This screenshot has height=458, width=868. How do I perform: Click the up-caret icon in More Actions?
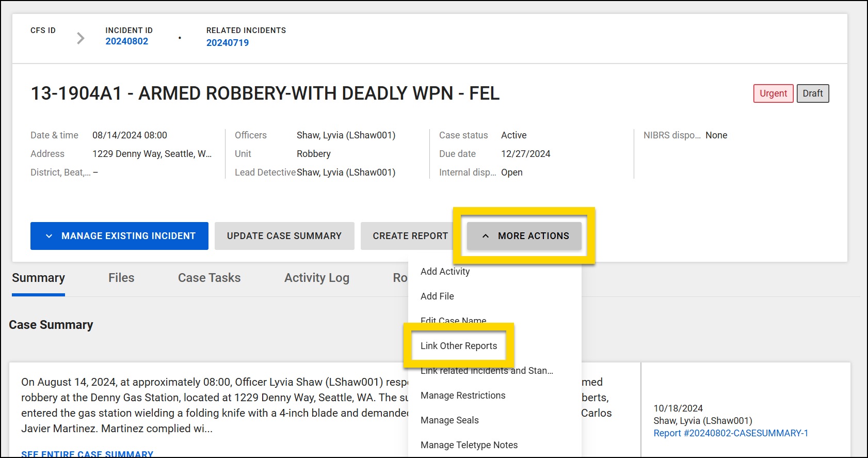(x=486, y=236)
